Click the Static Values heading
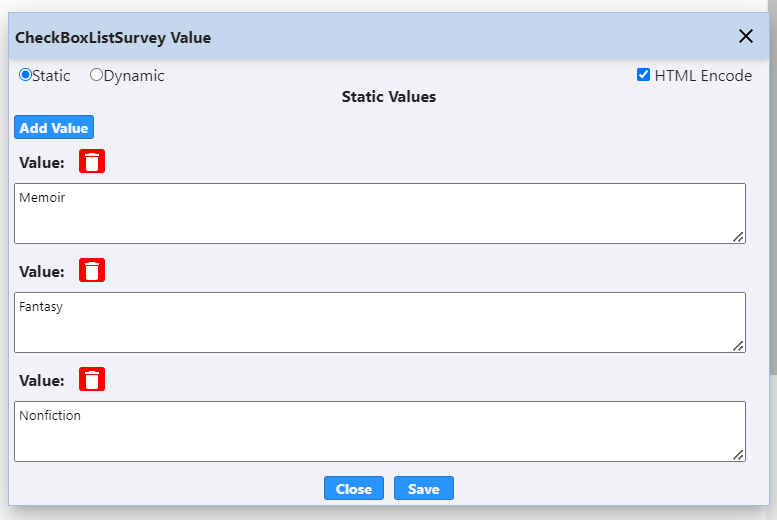This screenshot has height=520, width=777. [389, 97]
